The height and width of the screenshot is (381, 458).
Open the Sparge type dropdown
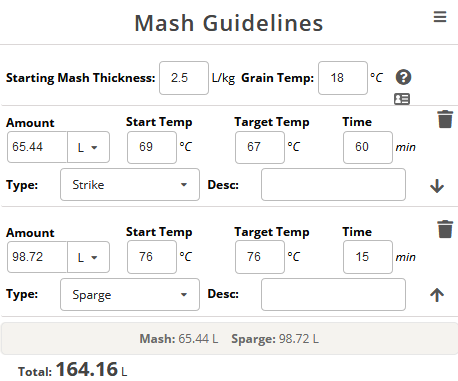point(130,295)
